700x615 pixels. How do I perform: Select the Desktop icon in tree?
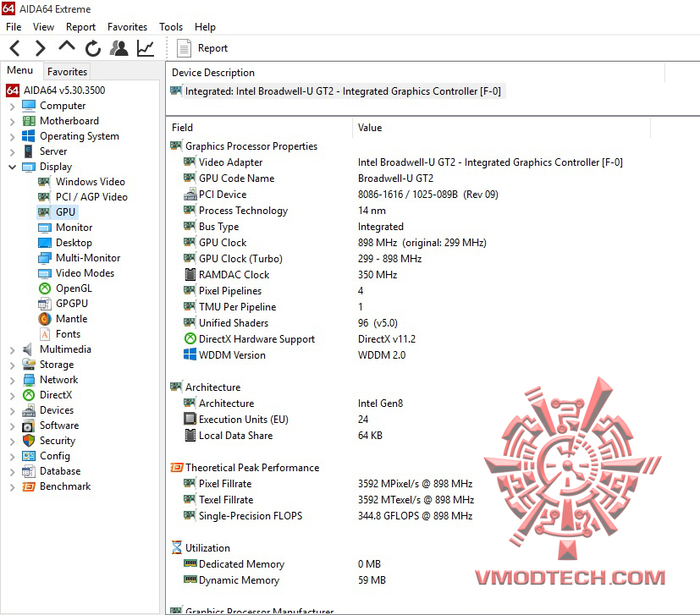[x=45, y=243]
